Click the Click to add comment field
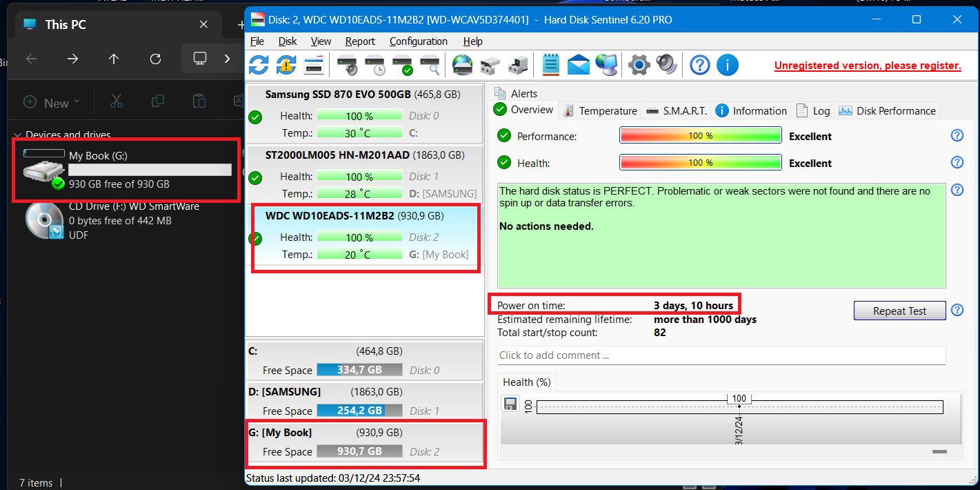This screenshot has height=490, width=980. click(x=721, y=355)
